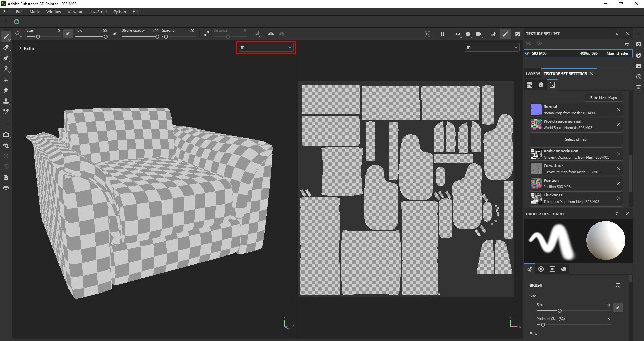
Task: Open the view mode dropdown with cube icon
Action: [468, 34]
